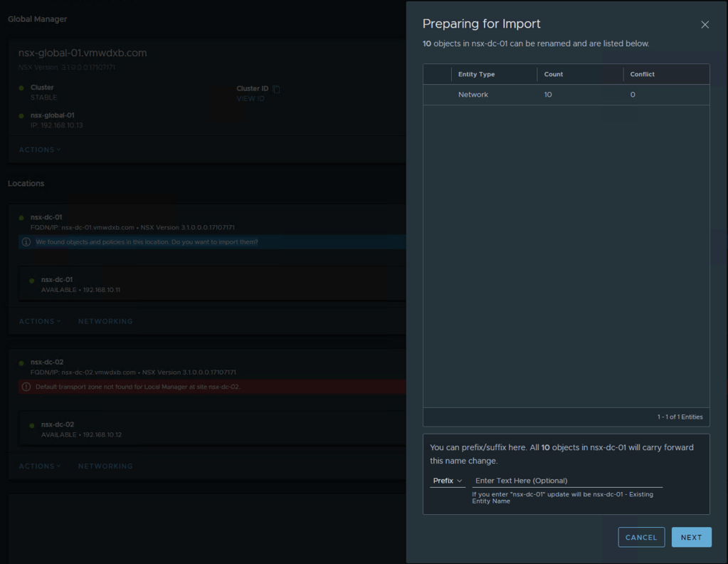The image size is (728, 564).
Task: Expand ACTIONS menu for nsx-dc-01 location
Action: [x=40, y=321]
